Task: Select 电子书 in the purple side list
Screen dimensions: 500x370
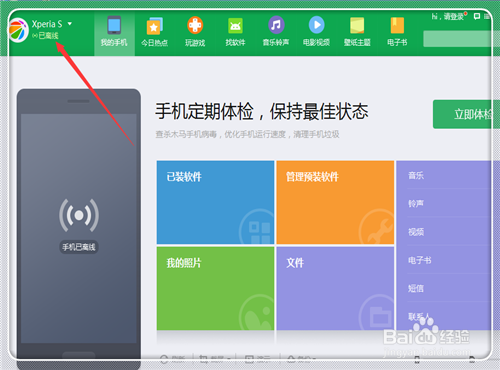Action: tap(419, 260)
